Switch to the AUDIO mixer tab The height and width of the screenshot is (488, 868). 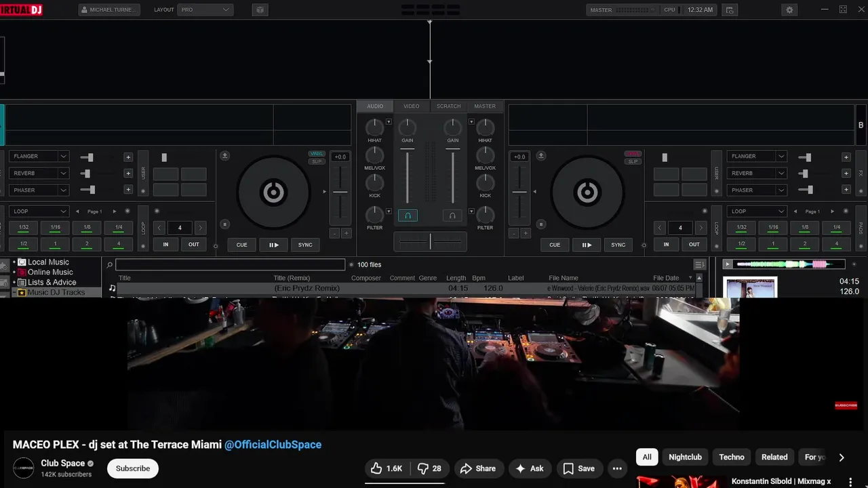375,106
